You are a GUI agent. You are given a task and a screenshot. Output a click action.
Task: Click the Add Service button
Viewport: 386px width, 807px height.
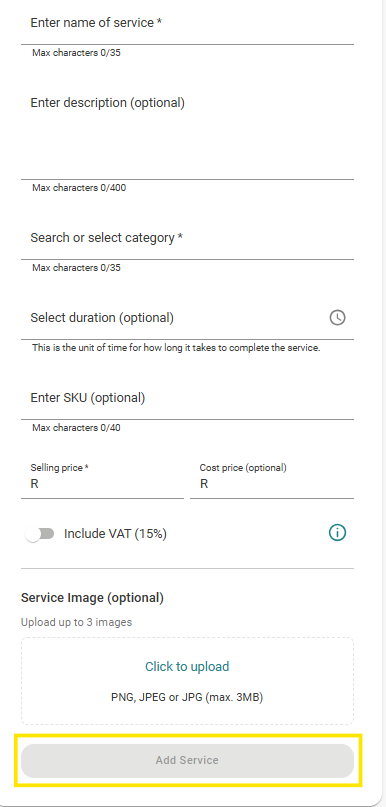187,760
